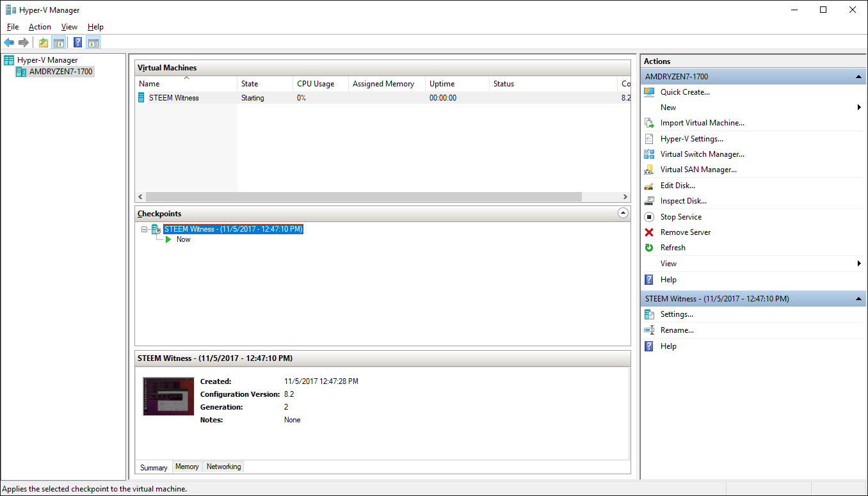Click the checkpoint Rename icon
Image resolution: width=868 pixels, height=496 pixels.
click(649, 330)
